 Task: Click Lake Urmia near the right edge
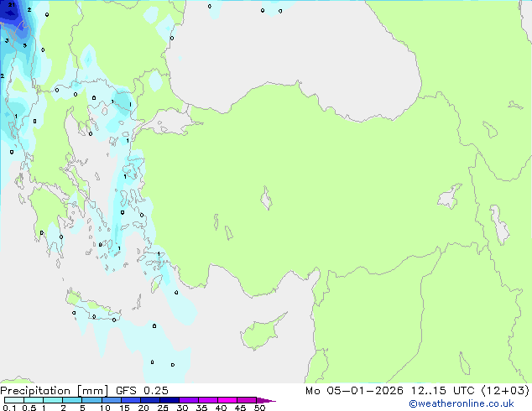click(500, 225)
